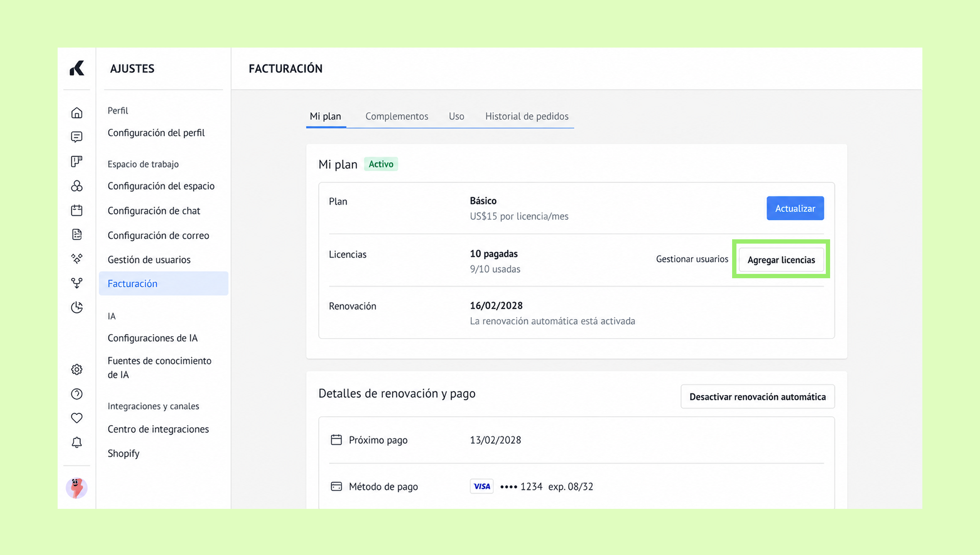Click the 9/10 usadas text
980x555 pixels.
pyautogui.click(x=495, y=269)
